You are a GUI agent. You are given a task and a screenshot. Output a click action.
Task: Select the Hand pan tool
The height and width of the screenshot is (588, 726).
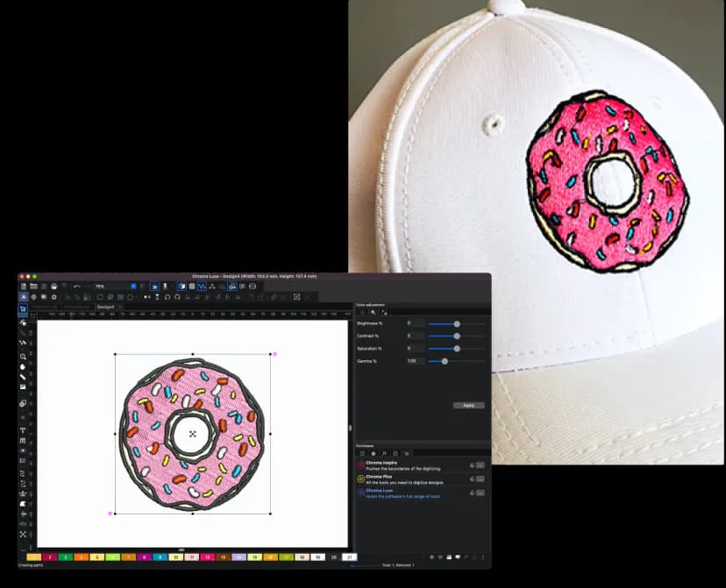[23, 367]
